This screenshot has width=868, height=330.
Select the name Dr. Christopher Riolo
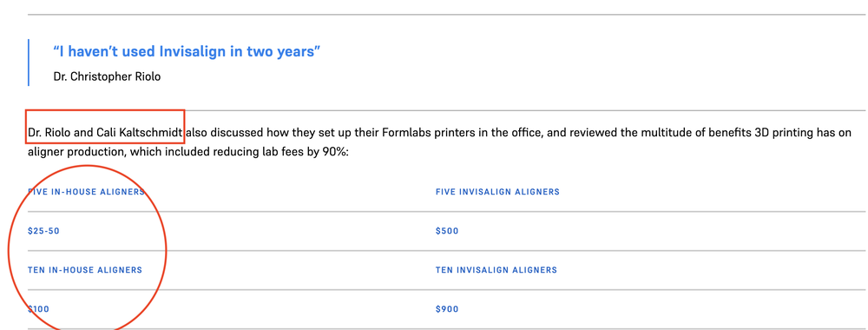click(107, 76)
